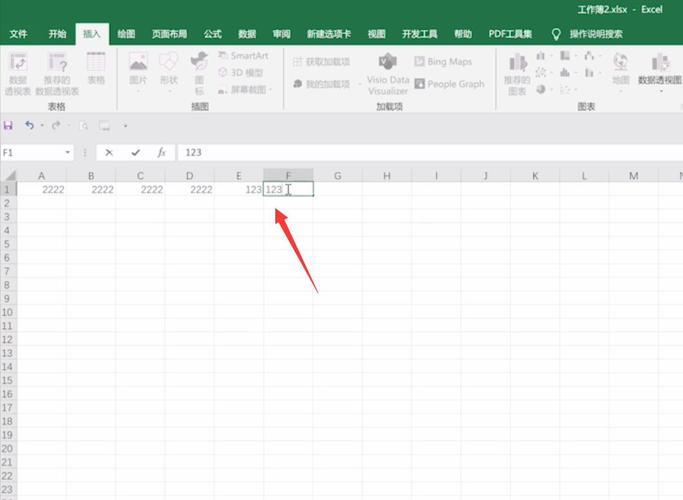
Task: Open Undo history dropdown arrow
Action: pos(42,126)
